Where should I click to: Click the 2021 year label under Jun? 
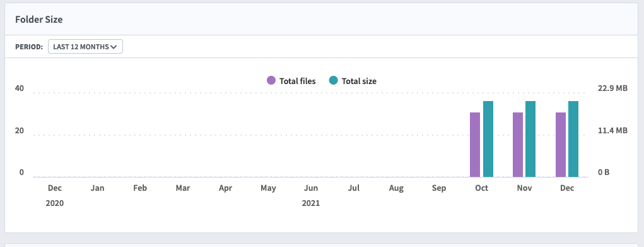(311, 203)
